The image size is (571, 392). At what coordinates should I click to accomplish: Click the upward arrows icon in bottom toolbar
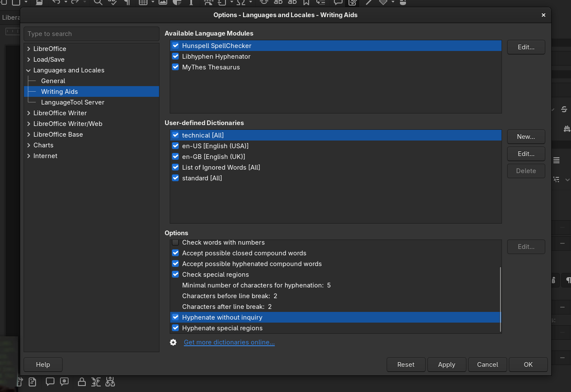click(x=110, y=382)
